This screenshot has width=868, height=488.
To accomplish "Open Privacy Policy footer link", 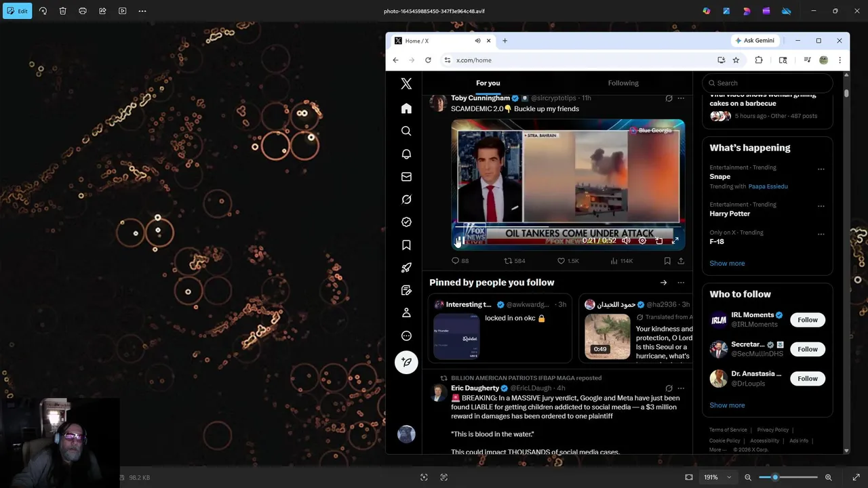I will [x=772, y=430].
